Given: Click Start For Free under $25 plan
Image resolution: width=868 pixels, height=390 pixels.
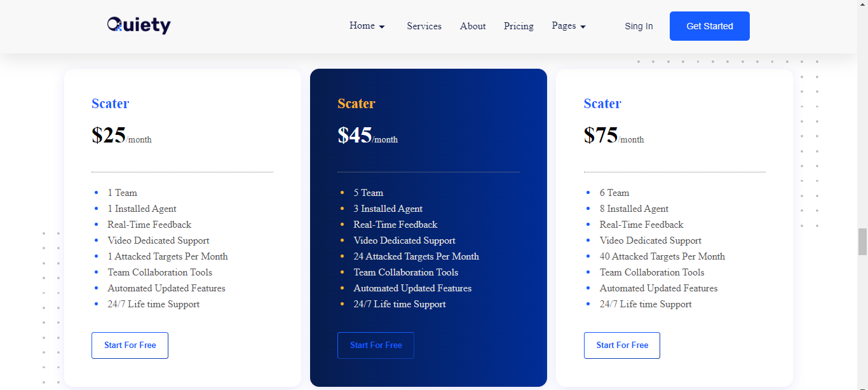Looking at the screenshot, I should click(x=130, y=345).
